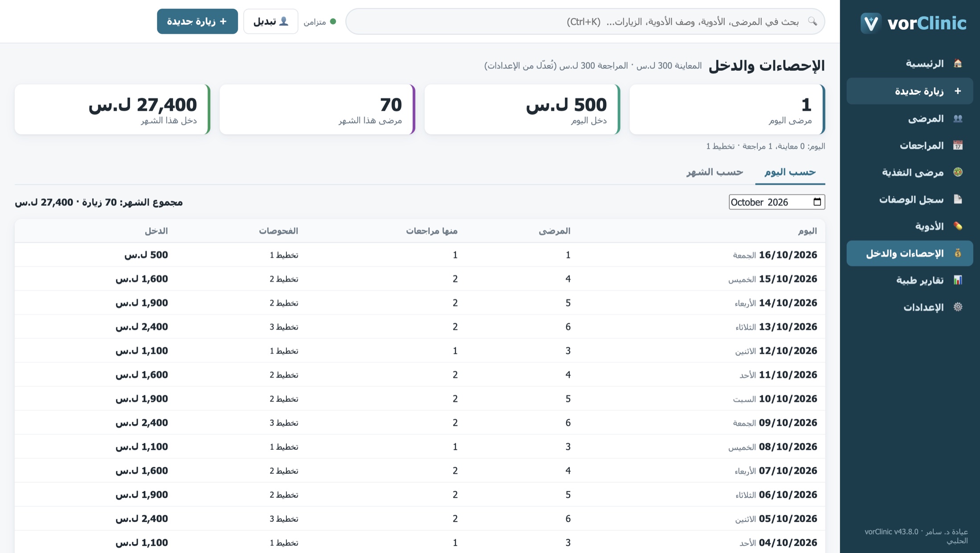Click the 13/10/2026 date cell

[x=788, y=327]
